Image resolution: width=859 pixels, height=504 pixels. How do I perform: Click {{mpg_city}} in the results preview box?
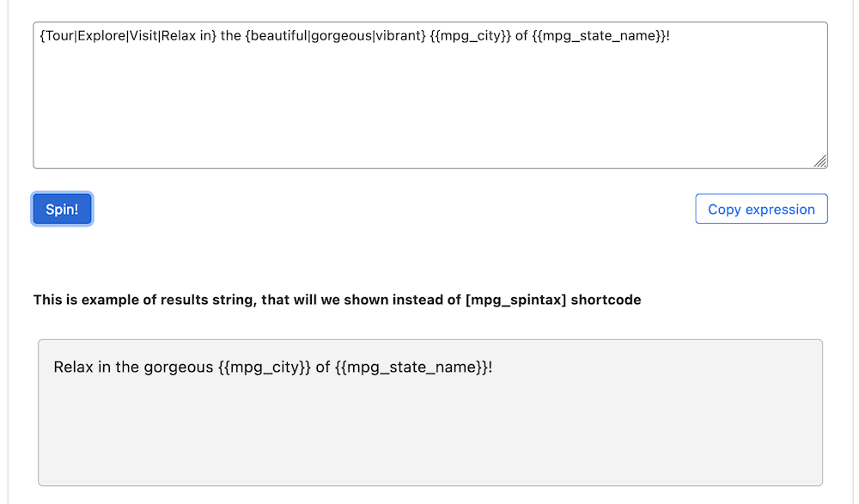point(265,367)
